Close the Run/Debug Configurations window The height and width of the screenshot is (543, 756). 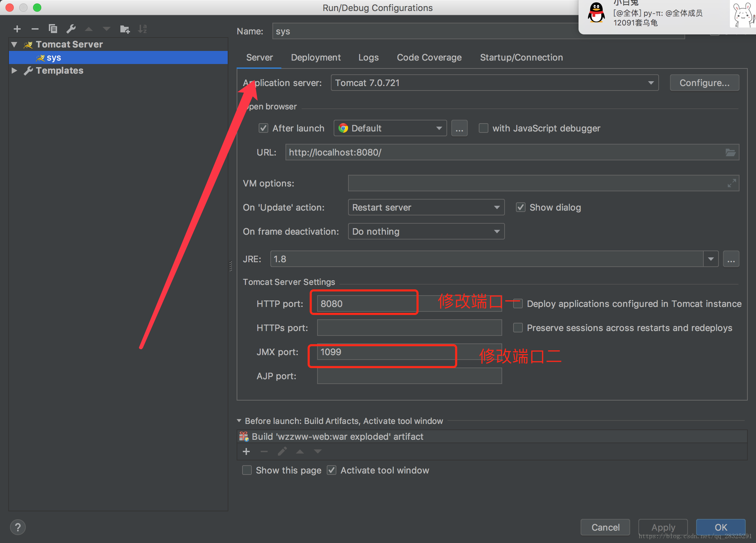(x=10, y=8)
